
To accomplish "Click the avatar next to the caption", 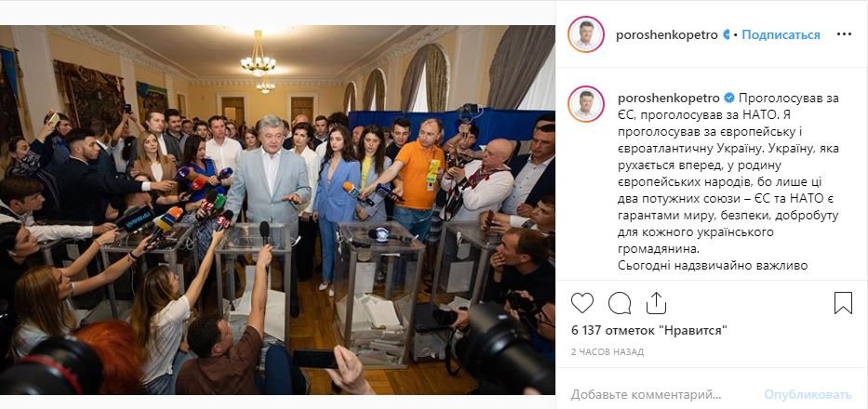I will 586,104.
